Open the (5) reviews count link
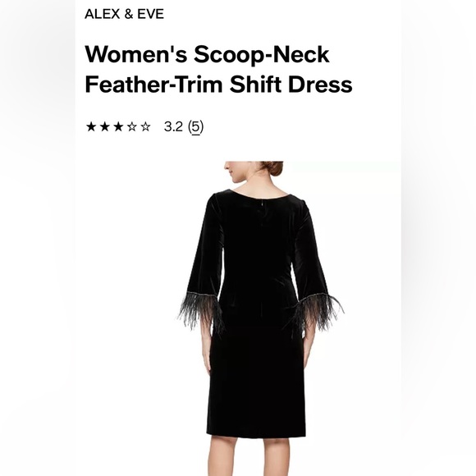476x476 pixels. (196, 127)
